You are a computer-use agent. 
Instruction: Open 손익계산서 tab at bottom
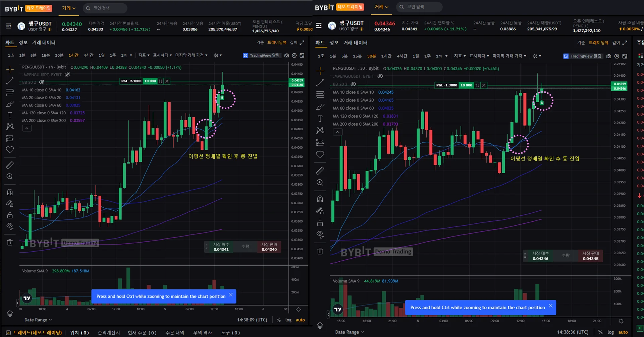pos(109,332)
